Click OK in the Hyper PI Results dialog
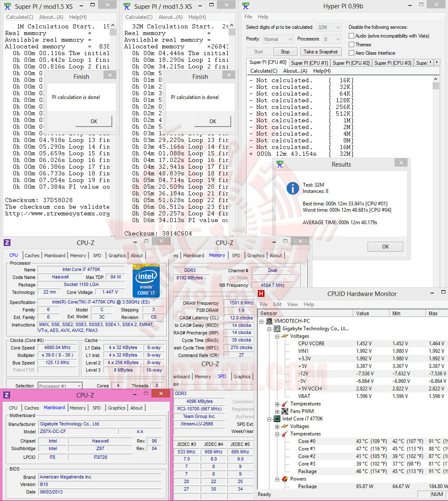Viewport: 448px width, 501px height. [x=385, y=246]
